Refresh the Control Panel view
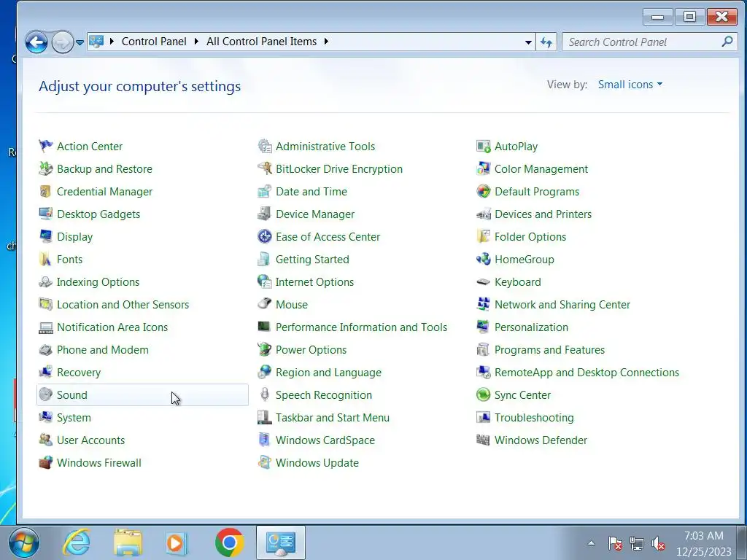The image size is (747, 560). click(546, 42)
